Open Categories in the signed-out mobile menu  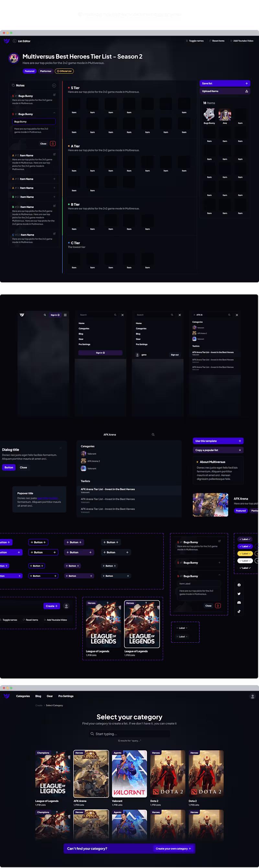(x=84, y=329)
